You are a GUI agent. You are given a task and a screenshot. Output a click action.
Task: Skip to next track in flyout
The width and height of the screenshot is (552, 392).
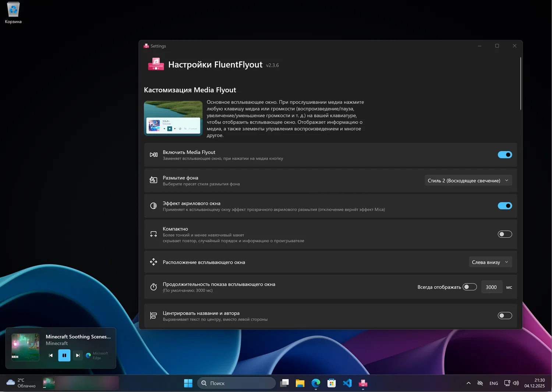point(78,355)
